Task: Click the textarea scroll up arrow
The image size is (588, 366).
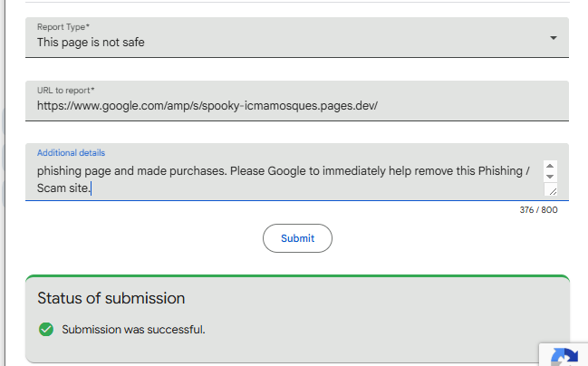Action: click(x=550, y=166)
